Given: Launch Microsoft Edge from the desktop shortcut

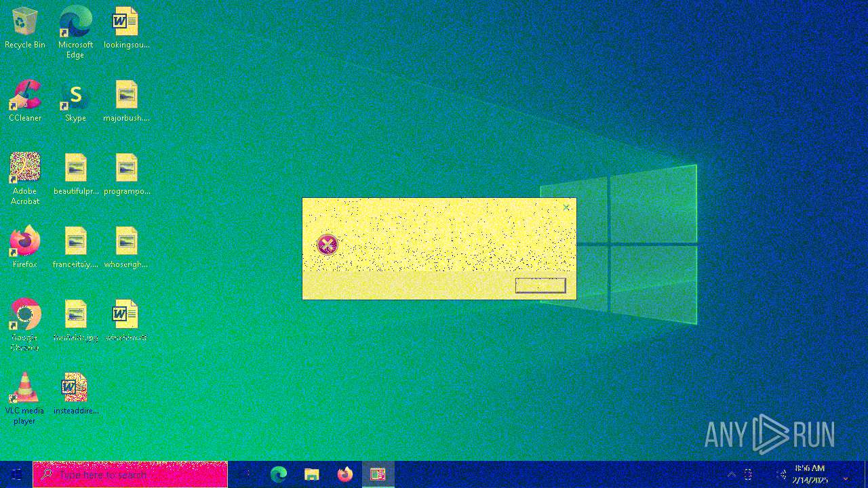Looking at the screenshot, I should point(75,33).
